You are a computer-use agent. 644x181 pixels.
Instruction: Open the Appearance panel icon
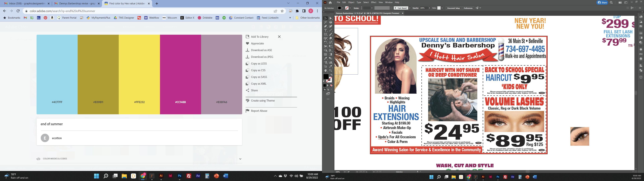tap(641, 49)
